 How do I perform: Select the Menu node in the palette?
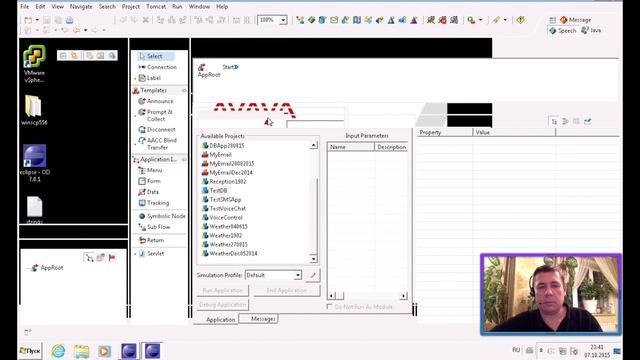pyautogui.click(x=150, y=170)
